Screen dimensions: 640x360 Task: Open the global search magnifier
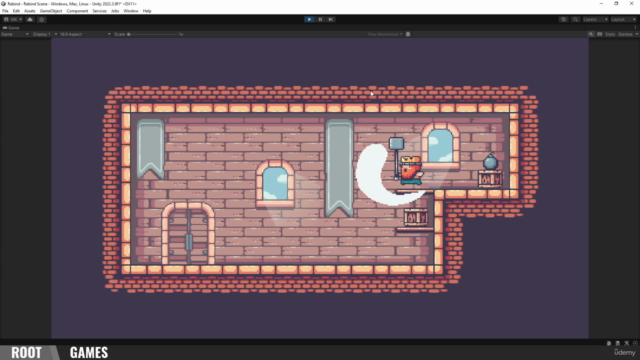[x=576, y=19]
